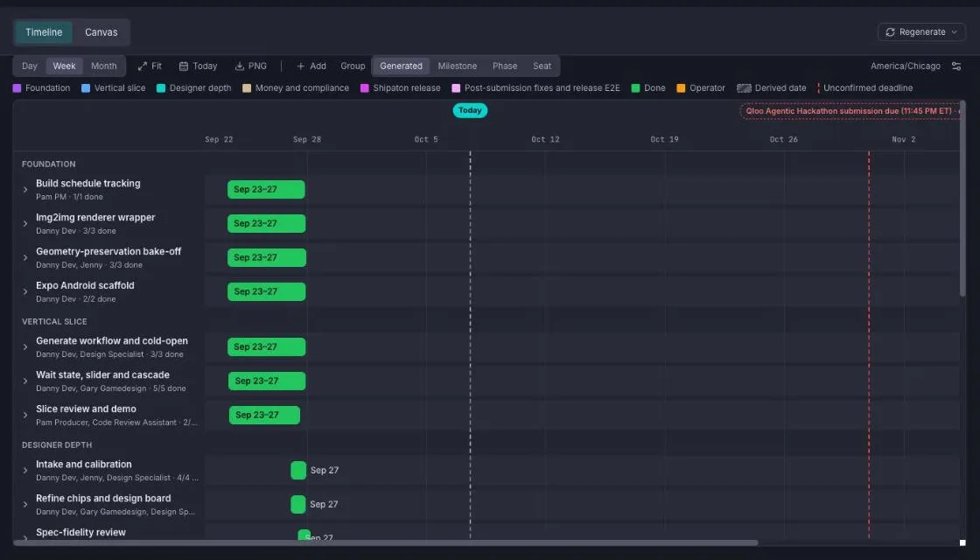Click the Shipaton release magenta swatch
The height and width of the screenshot is (560, 980).
tap(364, 88)
